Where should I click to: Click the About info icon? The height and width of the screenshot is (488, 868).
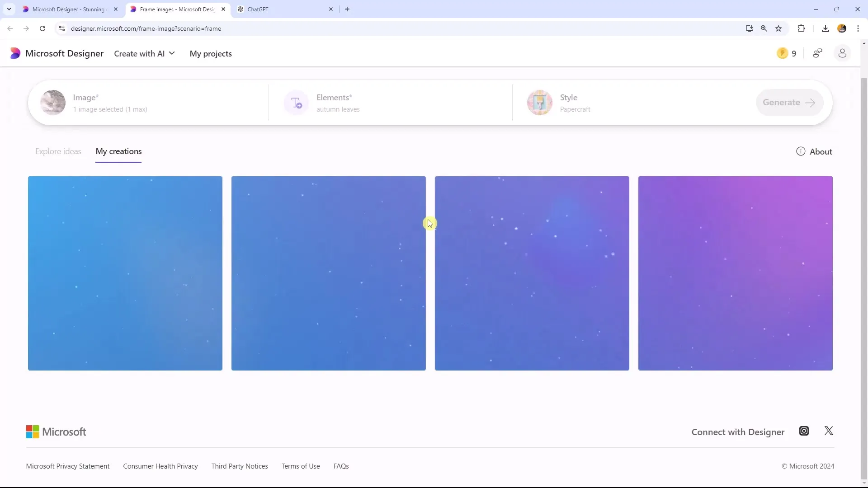click(x=801, y=151)
